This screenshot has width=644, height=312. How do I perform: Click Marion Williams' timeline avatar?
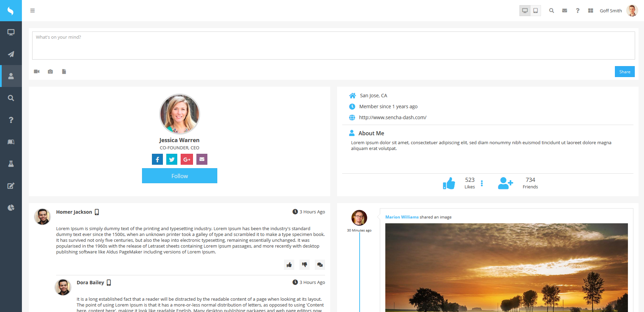[x=359, y=218]
